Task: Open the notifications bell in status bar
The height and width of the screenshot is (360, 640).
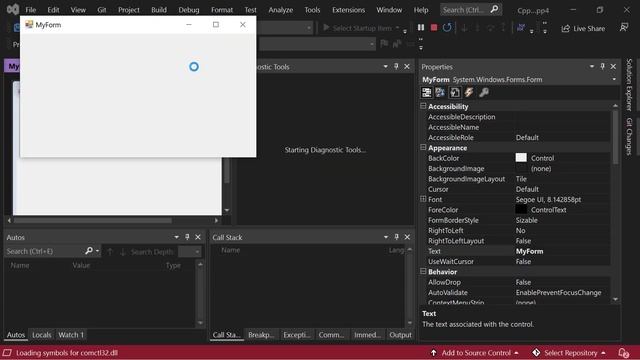Action: tap(623, 353)
